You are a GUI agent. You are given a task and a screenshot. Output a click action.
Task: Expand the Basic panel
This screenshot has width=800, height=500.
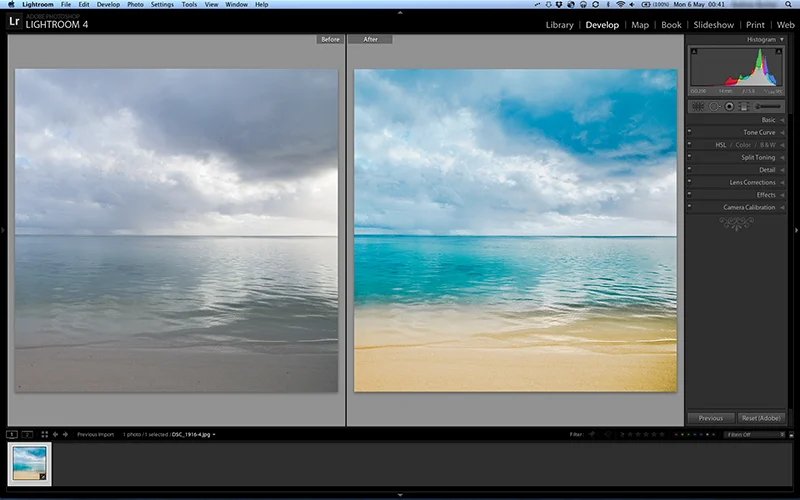(736, 119)
